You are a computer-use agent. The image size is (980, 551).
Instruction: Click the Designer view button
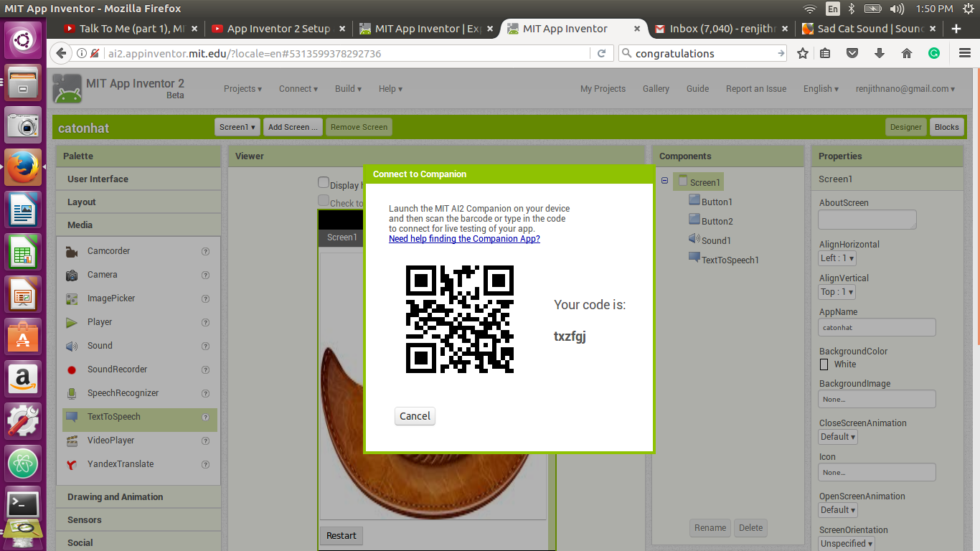[x=905, y=127]
